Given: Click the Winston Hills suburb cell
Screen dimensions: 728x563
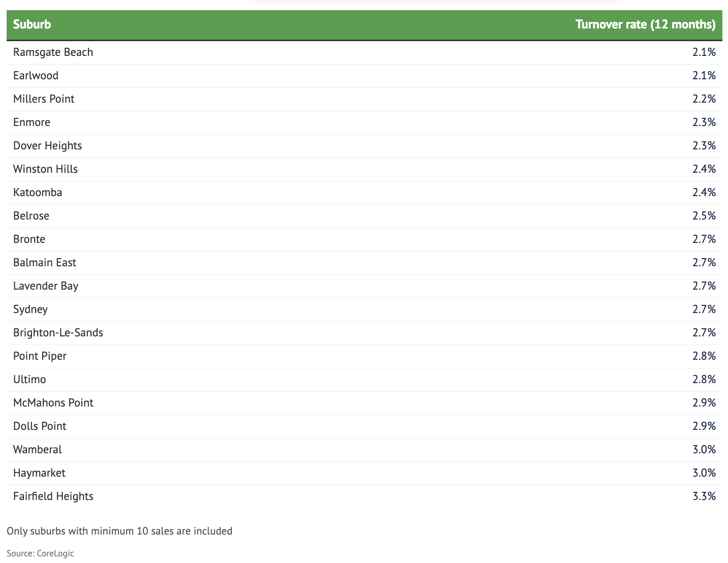Looking at the screenshot, I should (x=46, y=169).
